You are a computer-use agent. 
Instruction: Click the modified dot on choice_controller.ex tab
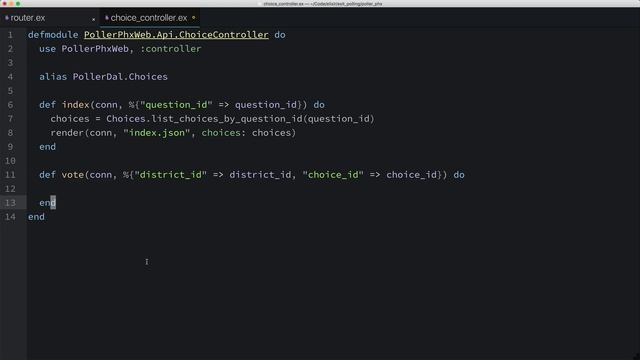click(193, 18)
